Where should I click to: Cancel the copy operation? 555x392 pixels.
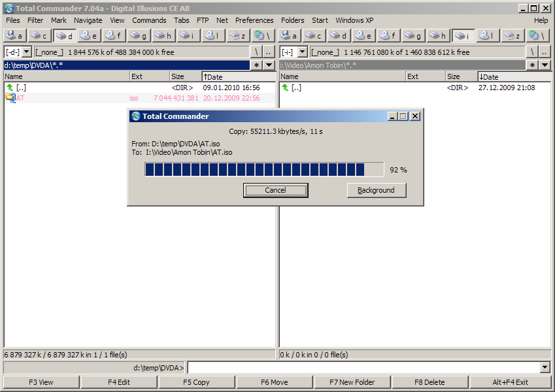275,190
